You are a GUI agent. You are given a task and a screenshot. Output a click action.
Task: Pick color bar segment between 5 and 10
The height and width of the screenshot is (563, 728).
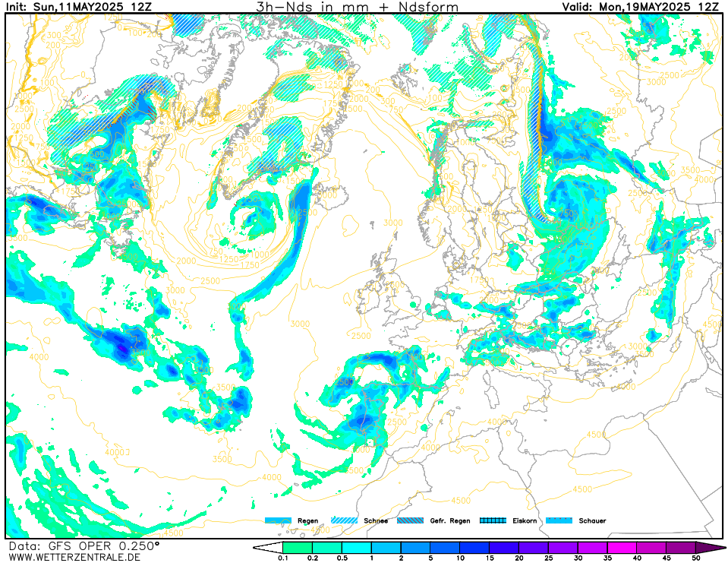446,548
